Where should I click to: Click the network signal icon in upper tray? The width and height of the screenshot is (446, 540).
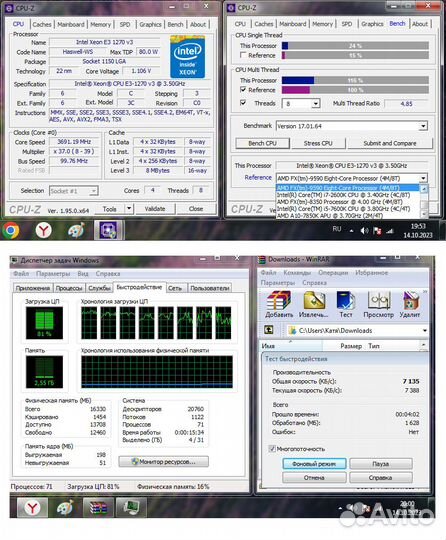(x=390, y=231)
